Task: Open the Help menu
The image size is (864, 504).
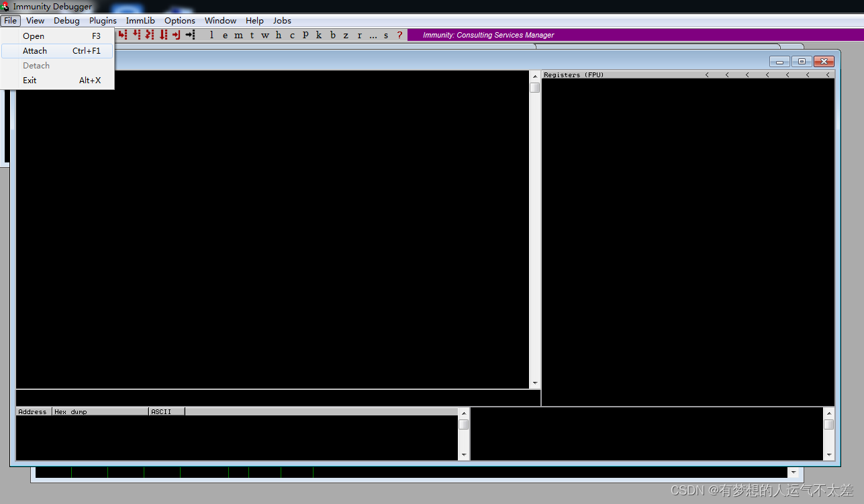Action: [x=254, y=21]
